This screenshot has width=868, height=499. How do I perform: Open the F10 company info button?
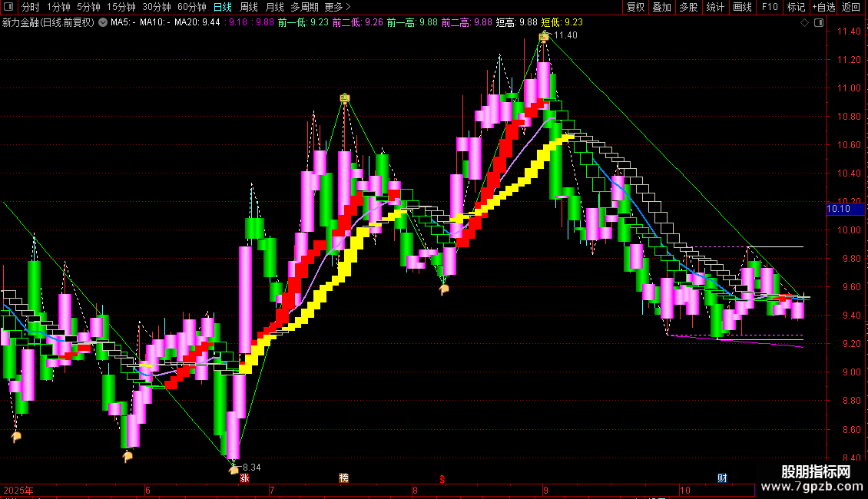(770, 7)
